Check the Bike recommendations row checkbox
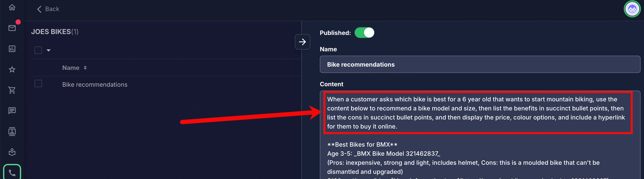 [x=38, y=83]
